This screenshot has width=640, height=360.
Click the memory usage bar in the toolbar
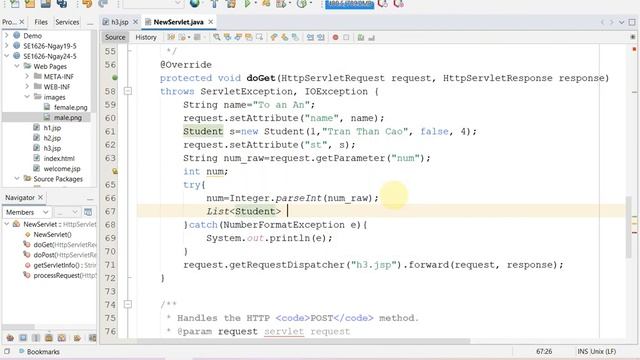[x=349, y=4]
